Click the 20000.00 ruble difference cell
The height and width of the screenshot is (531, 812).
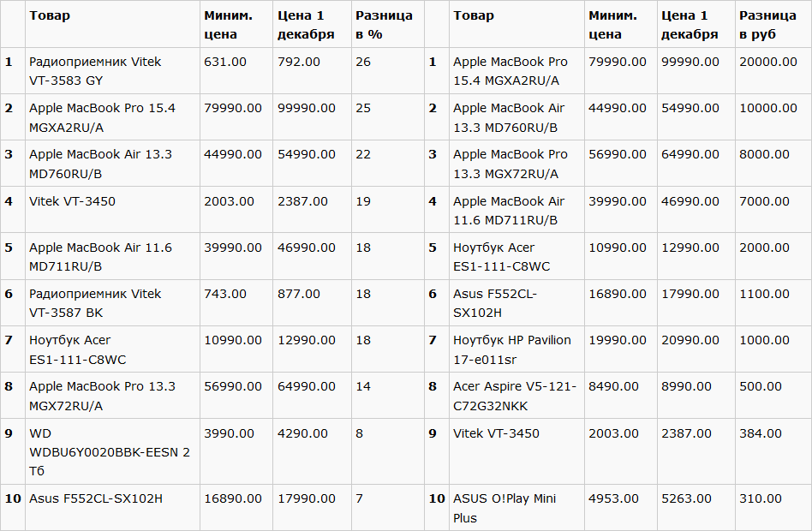(768, 62)
